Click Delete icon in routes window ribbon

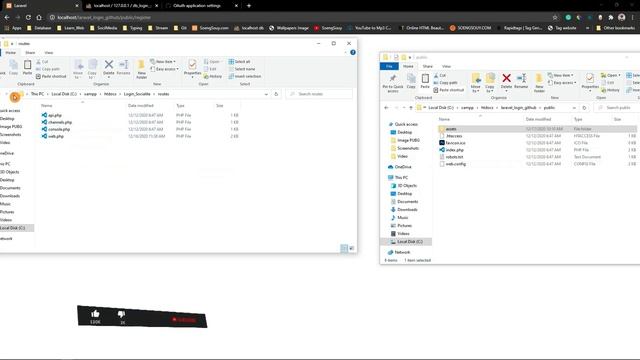tap(109, 68)
